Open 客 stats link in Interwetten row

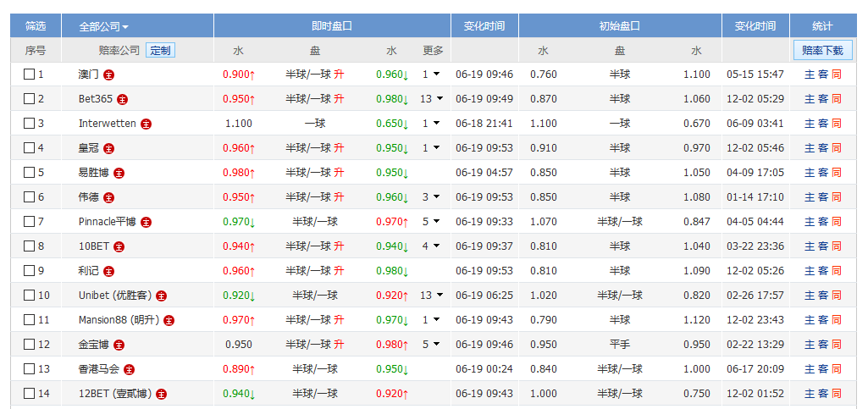[823, 124]
